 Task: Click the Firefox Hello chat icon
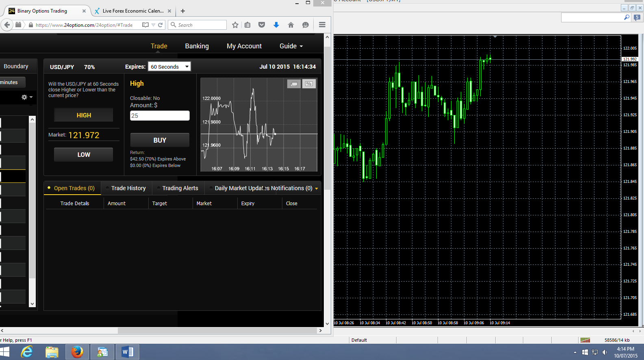306,25
